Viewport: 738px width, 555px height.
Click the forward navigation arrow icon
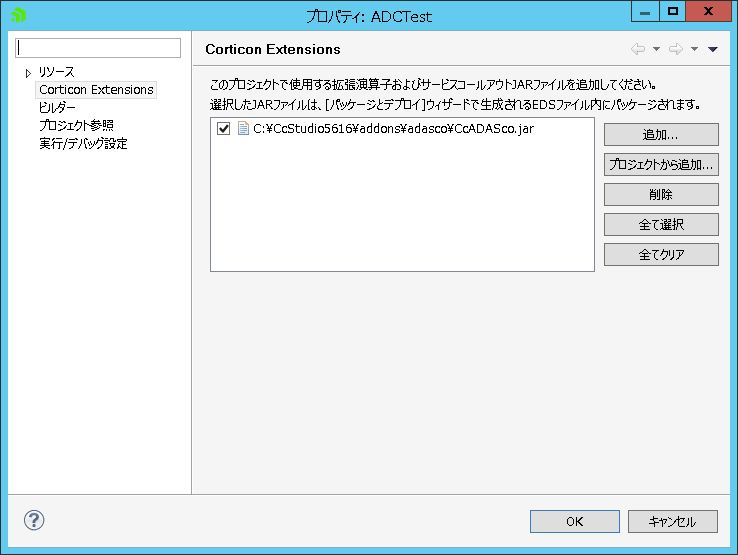676,49
